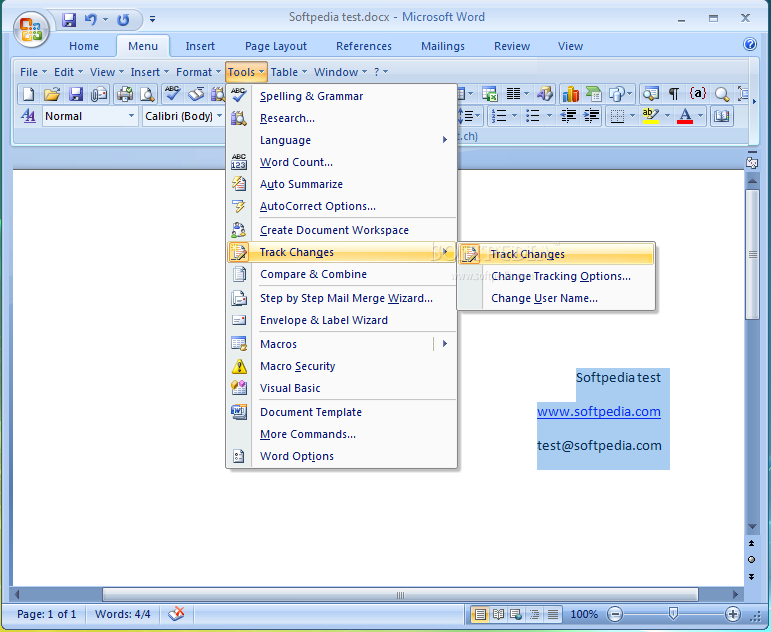This screenshot has width=771, height=632.
Task: Select Change Tracking Options in submenu
Action: pyautogui.click(x=556, y=276)
